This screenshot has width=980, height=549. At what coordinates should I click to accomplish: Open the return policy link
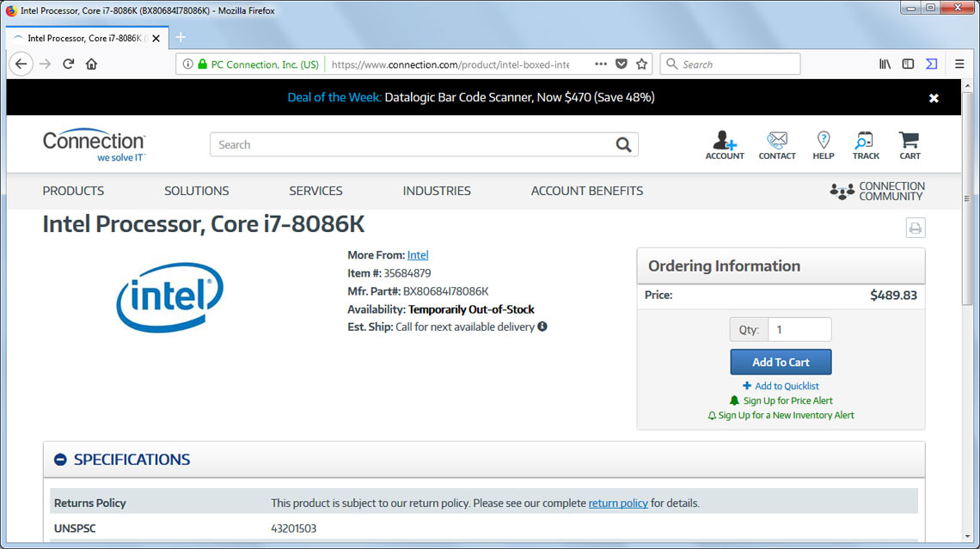point(617,503)
